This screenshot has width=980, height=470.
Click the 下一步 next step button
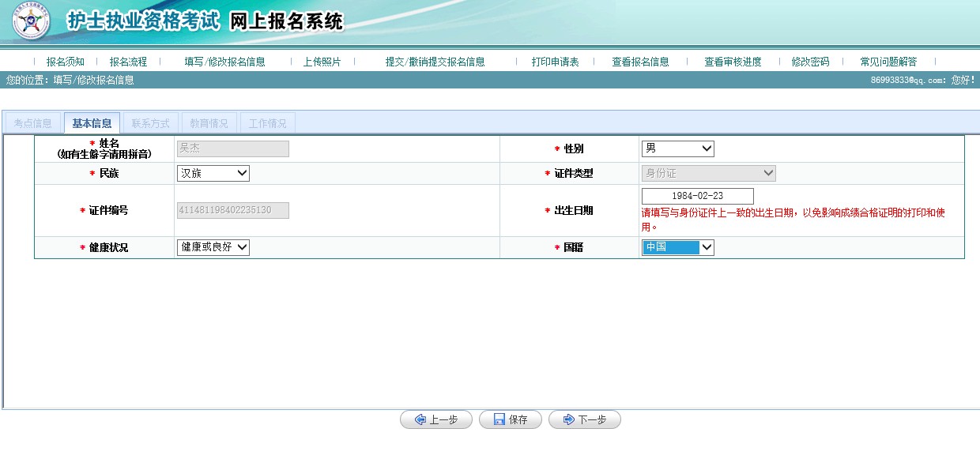pyautogui.click(x=584, y=420)
